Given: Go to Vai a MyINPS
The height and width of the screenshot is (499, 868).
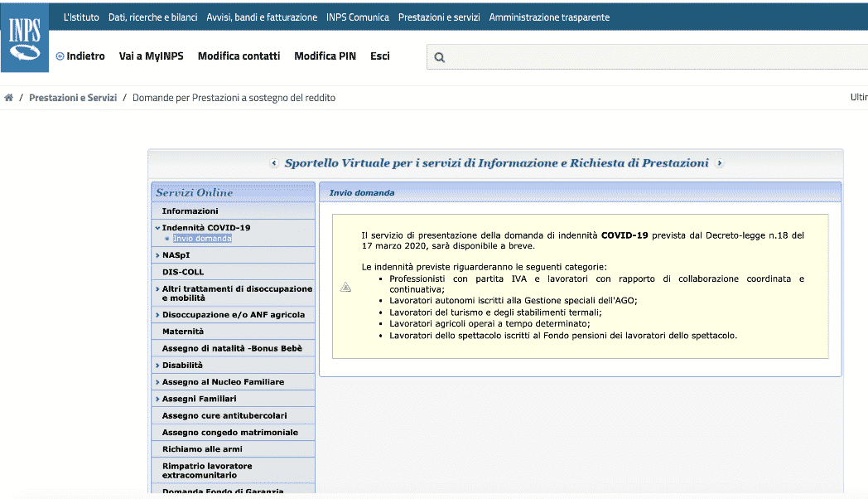Looking at the screenshot, I should tap(151, 56).
